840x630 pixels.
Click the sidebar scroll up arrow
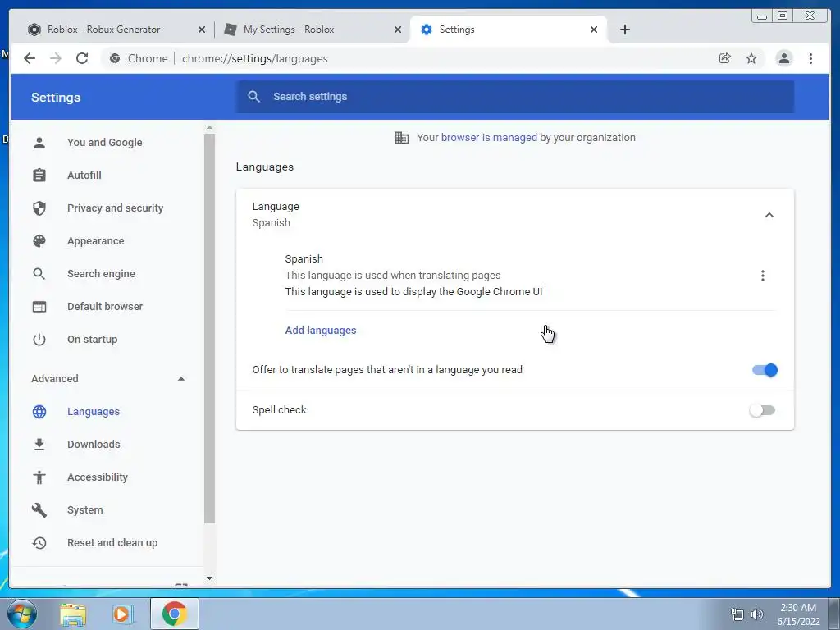pos(209,127)
